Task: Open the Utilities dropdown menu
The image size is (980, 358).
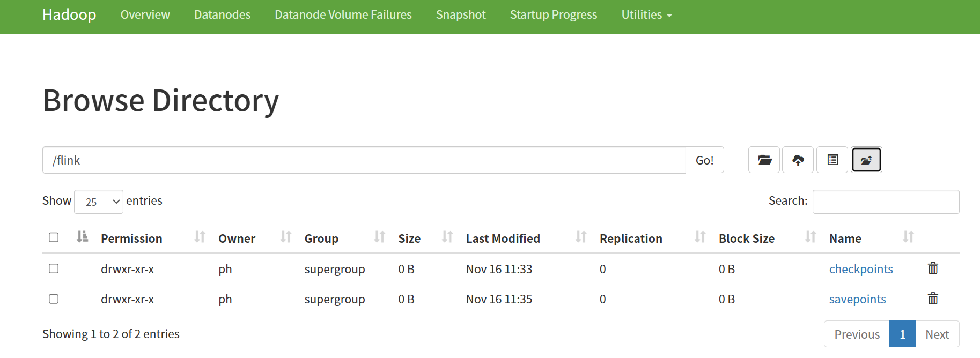Action: 646,15
